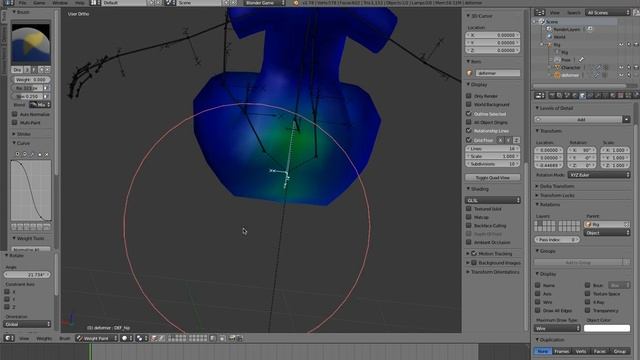This screenshot has height=360, width=640.
Task: Open the Rotation Mode XYZ Euler dropdown
Action: pos(599,175)
